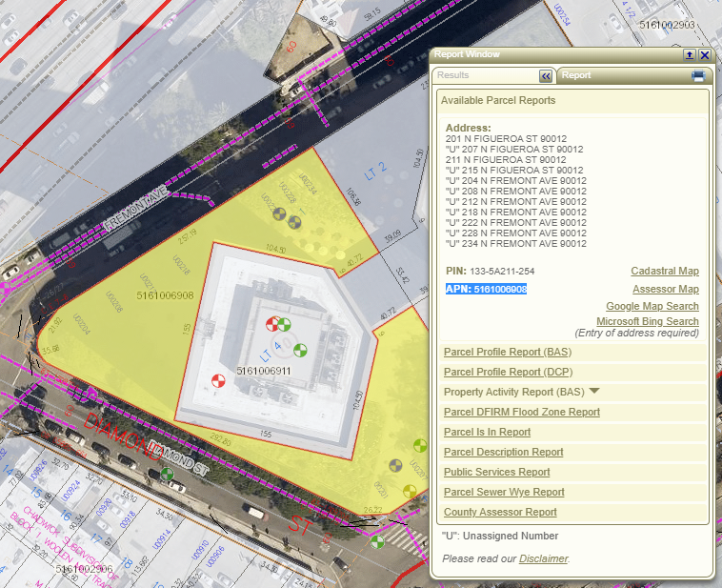This screenshot has height=588, width=722.
Task: Click LT 2 lot label on map
Action: 375,172
